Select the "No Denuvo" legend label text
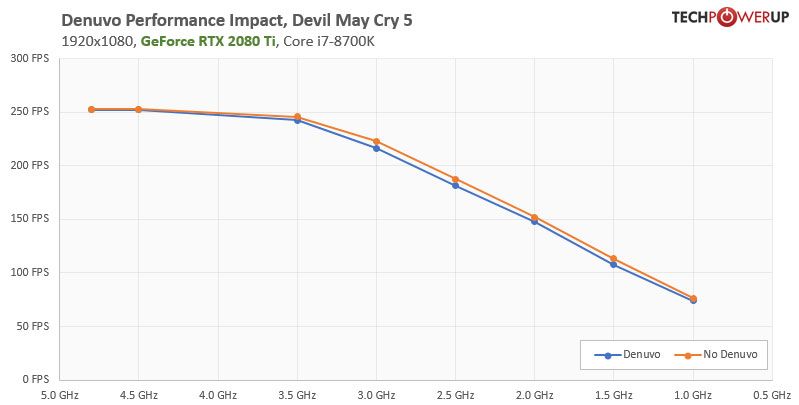This screenshot has height=405, width=799. 729,354
